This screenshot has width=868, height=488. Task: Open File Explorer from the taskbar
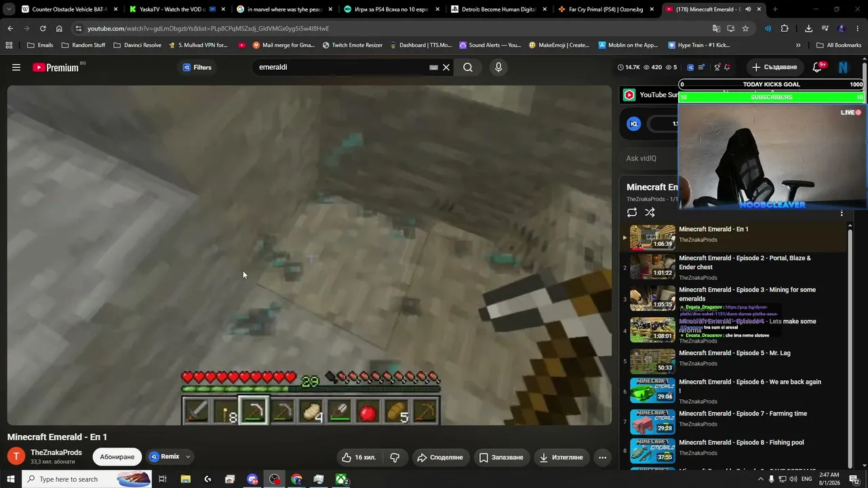185,479
